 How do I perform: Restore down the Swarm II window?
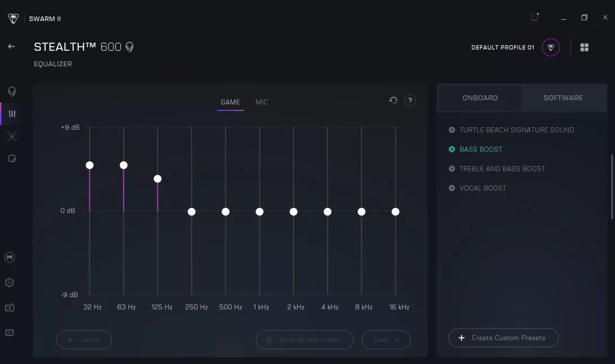[585, 17]
